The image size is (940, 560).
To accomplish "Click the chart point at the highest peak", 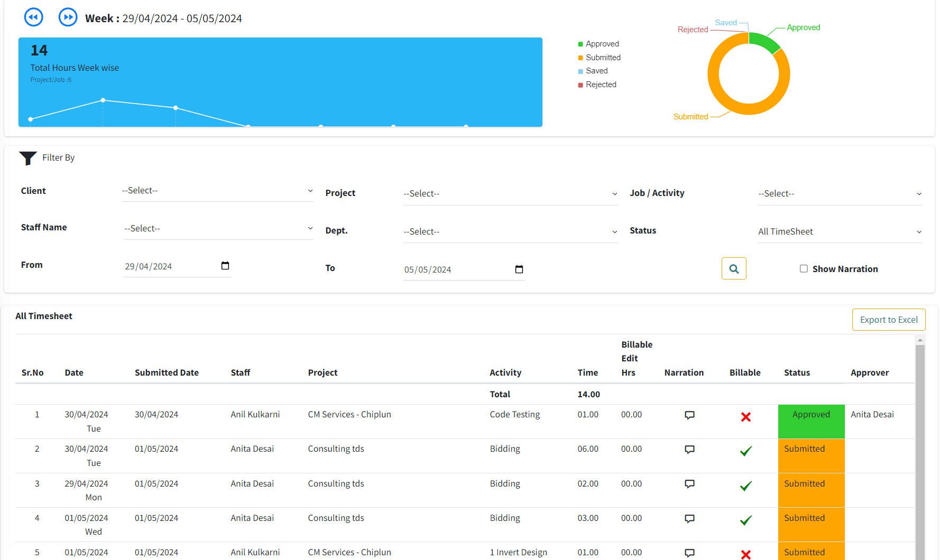I will [x=103, y=100].
